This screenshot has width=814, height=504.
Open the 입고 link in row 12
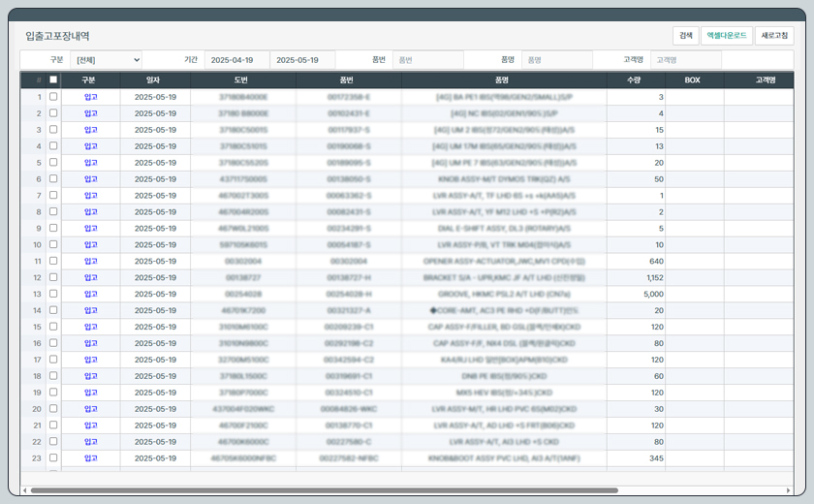point(91,278)
